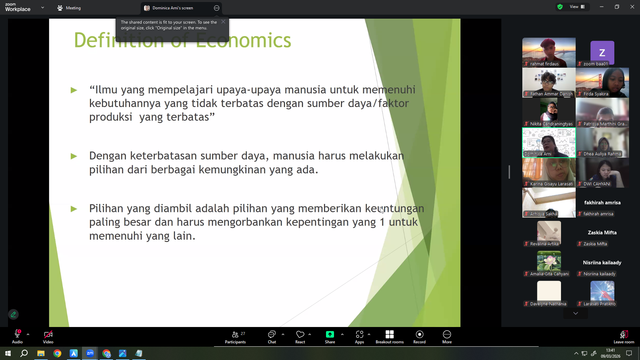Select Karina Gisayu Larasati video thumbnail
The height and width of the screenshot is (360, 640).
[x=549, y=173]
